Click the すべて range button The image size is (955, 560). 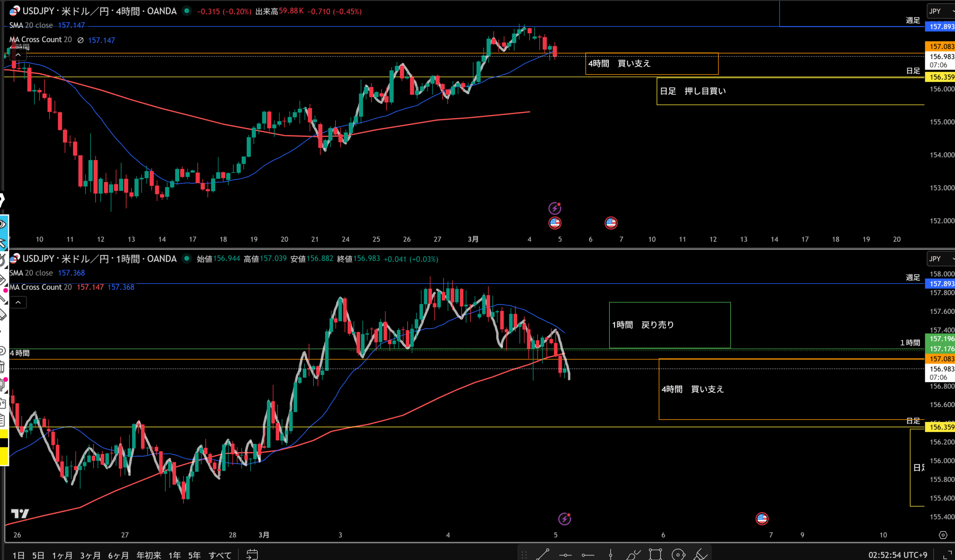(x=220, y=555)
